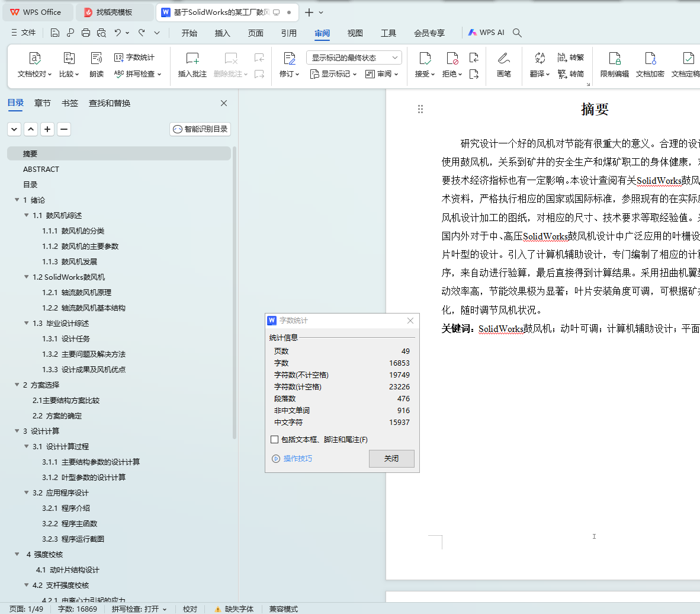
Task: Switch to the 找稻壳模板 tab
Action: tap(114, 12)
